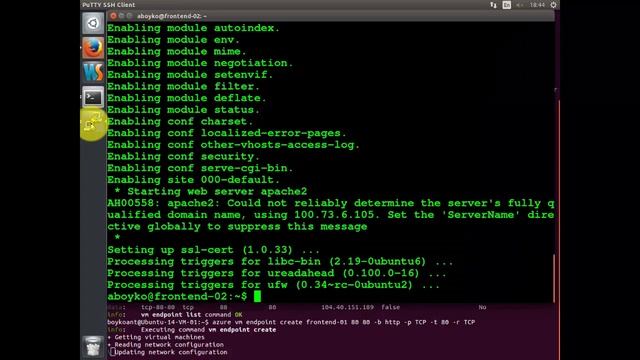Open the sound volume indicator
The image size is (640, 360).
[x=520, y=5]
